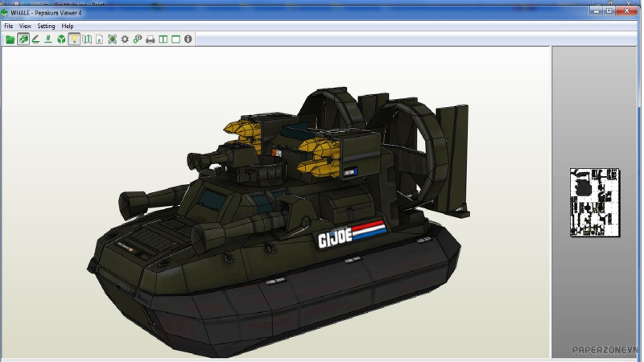
Task: Switch to single-pane window layout
Action: (x=175, y=39)
